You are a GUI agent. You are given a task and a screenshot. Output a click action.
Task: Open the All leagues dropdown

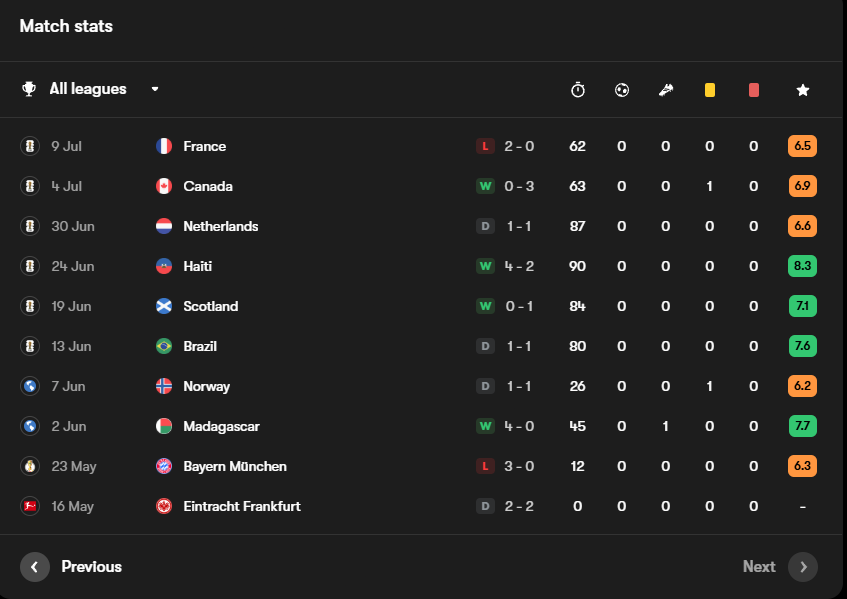point(90,89)
